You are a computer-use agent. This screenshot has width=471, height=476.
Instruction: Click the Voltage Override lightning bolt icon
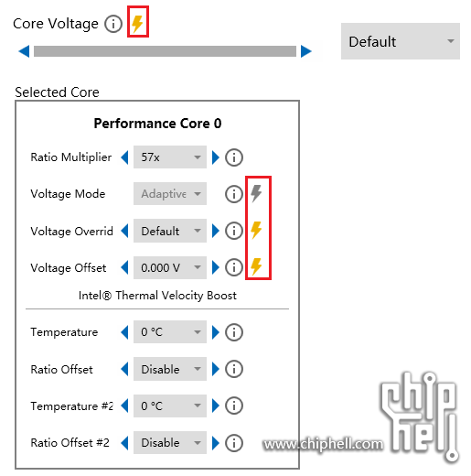pos(256,230)
